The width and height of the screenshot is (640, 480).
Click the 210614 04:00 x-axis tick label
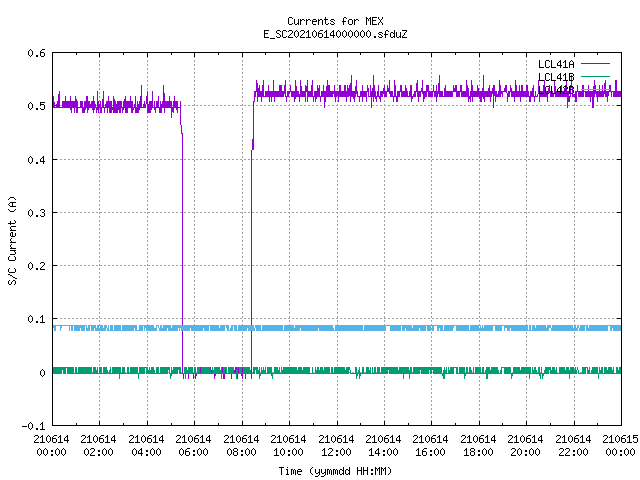click(146, 446)
